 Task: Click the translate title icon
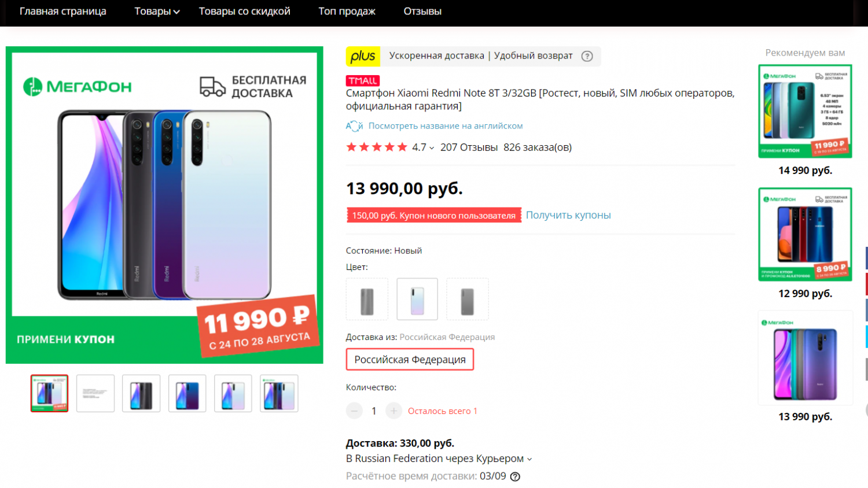tap(354, 126)
